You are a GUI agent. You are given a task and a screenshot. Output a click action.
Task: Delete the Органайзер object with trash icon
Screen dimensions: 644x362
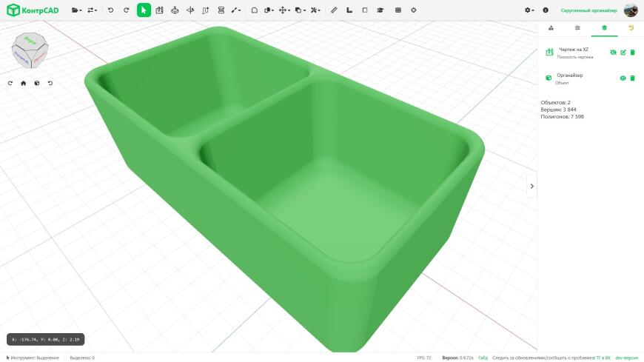632,78
